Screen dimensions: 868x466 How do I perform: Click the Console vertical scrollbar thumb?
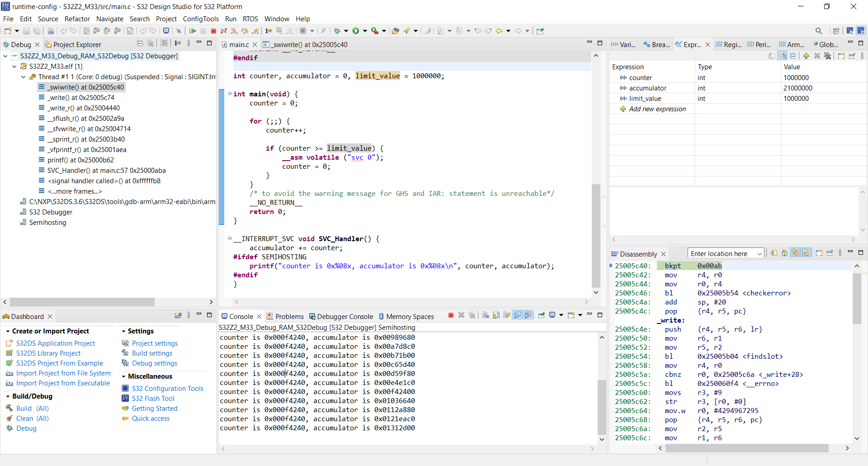602,407
